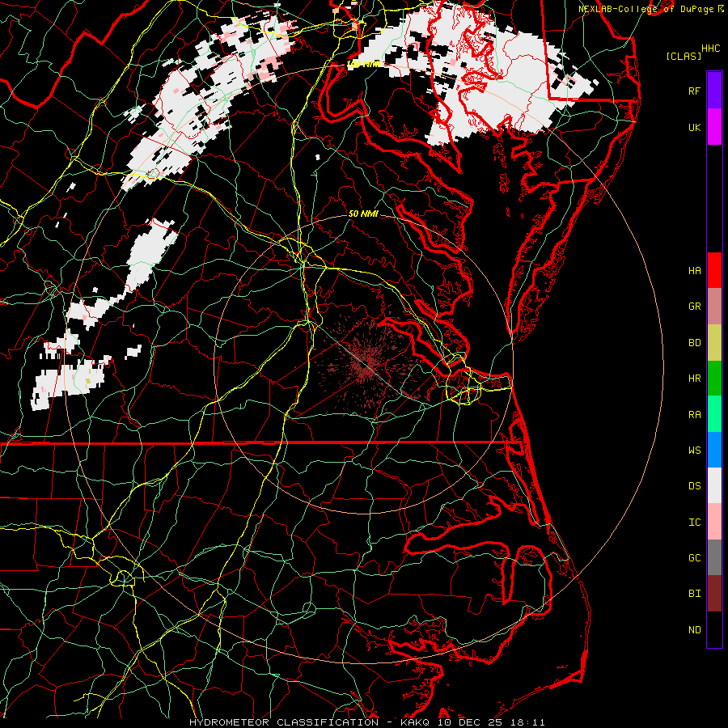Pick the DS white legend swatch
Screen dimensions: 728x728
(714, 485)
